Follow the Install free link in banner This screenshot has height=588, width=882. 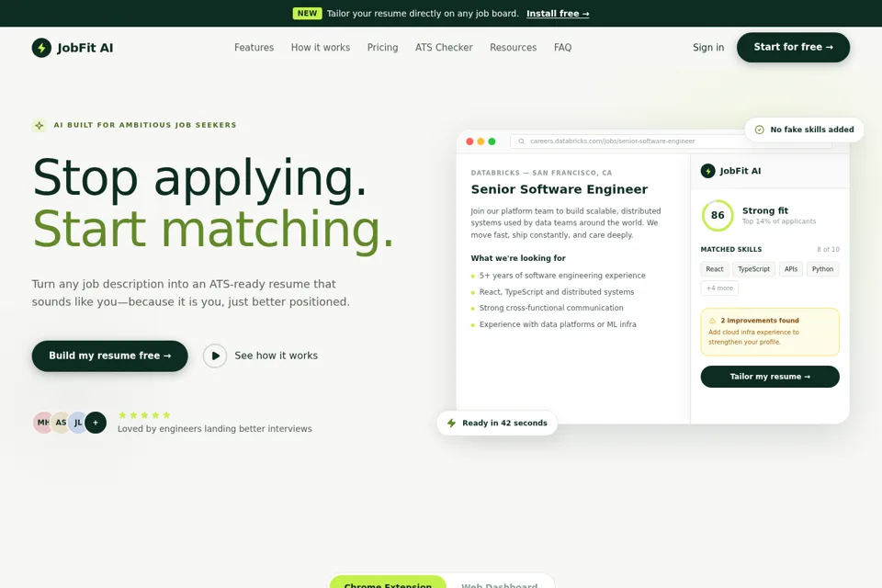558,14
